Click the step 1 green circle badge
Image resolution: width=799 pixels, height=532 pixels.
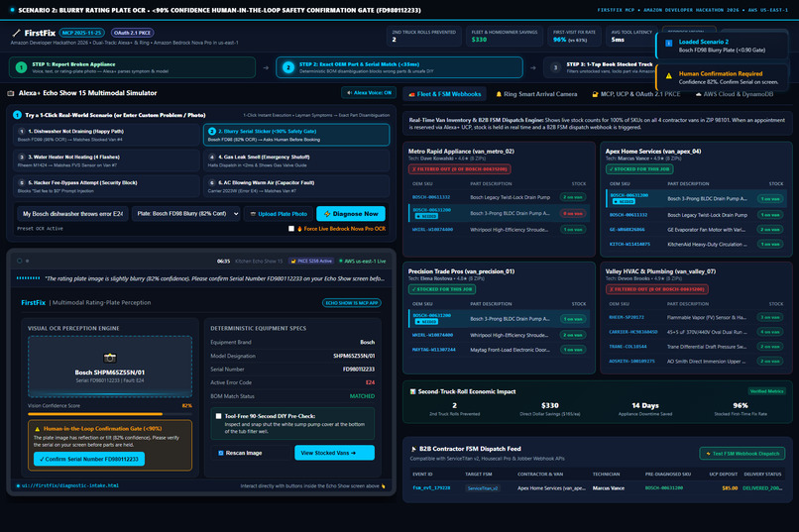(21, 67)
